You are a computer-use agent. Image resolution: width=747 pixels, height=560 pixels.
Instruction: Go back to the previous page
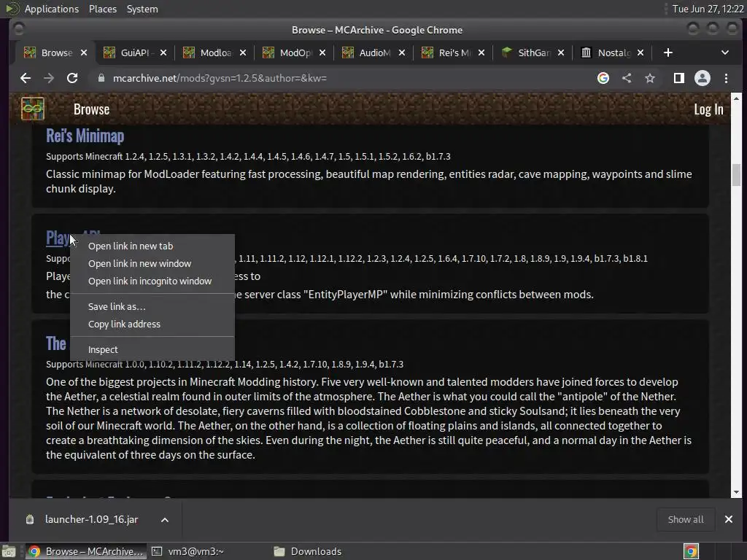point(26,78)
